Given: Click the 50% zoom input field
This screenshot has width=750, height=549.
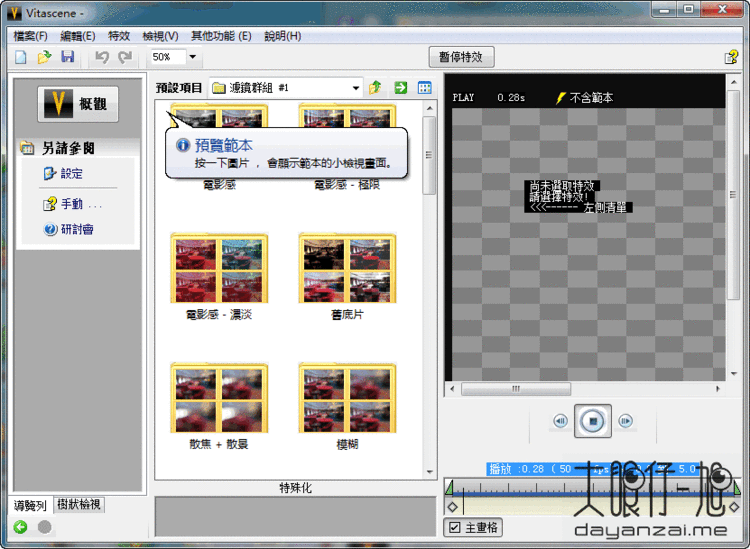Looking at the screenshot, I should tap(168, 57).
